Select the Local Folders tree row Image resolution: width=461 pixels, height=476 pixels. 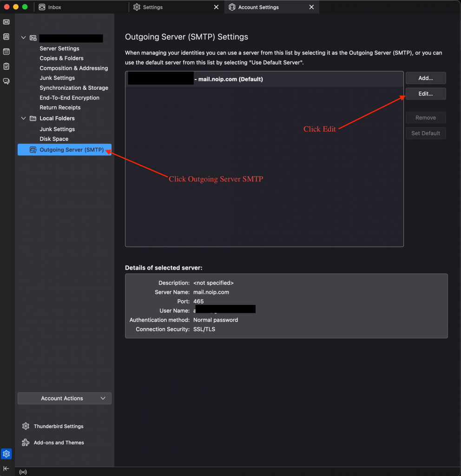click(65, 118)
